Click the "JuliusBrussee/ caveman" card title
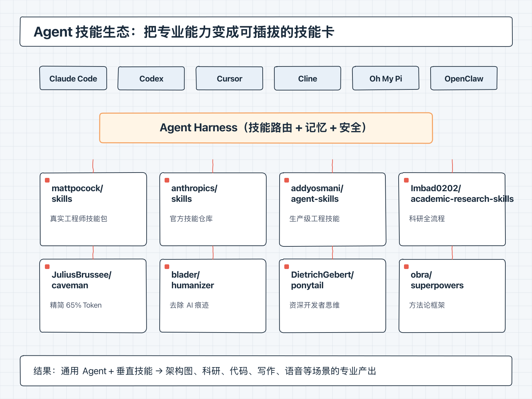 (81, 280)
